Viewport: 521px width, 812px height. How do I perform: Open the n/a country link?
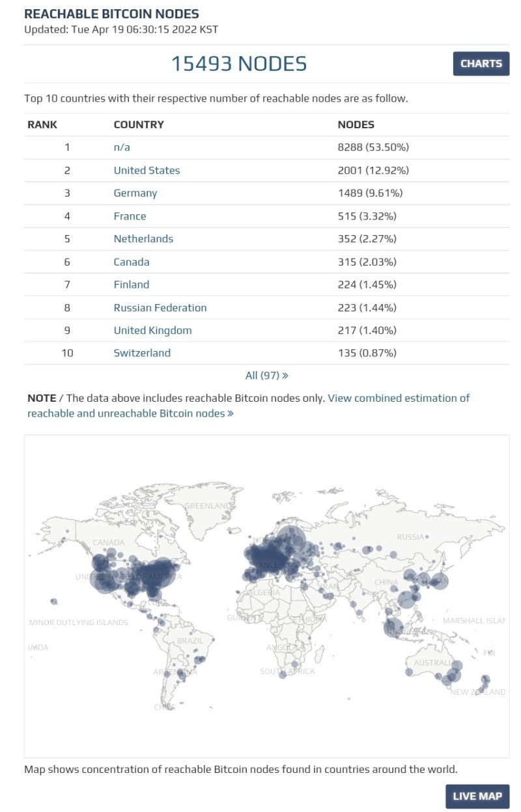[122, 147]
